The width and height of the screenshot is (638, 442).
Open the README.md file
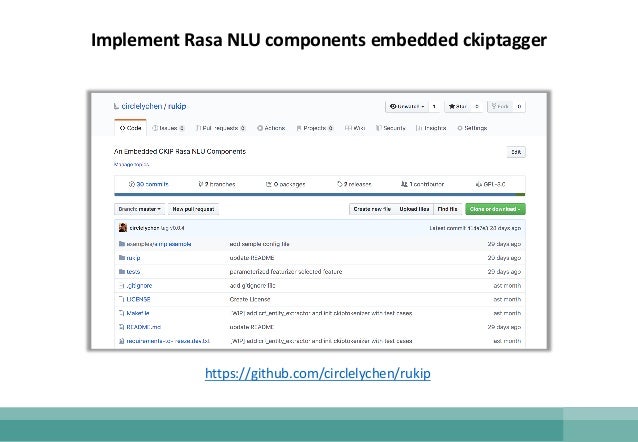point(143,327)
